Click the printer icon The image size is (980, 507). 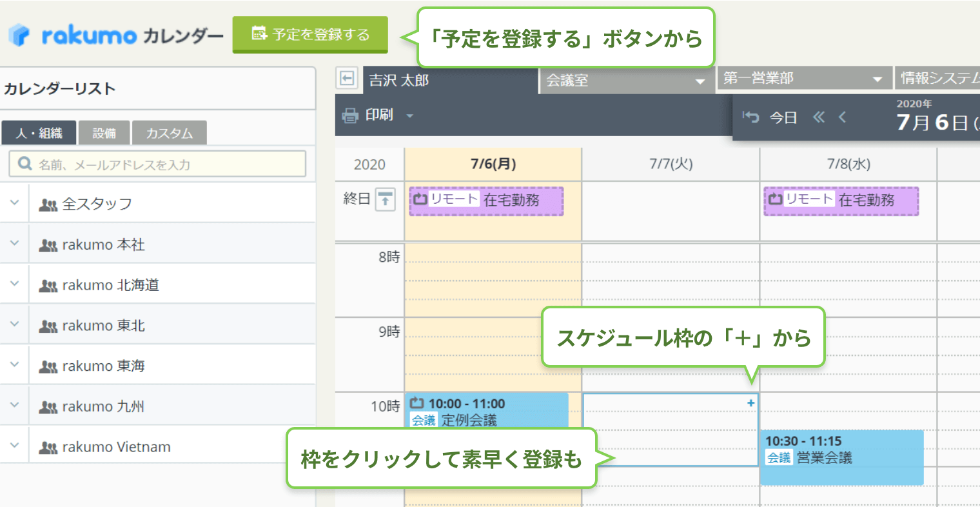pos(350,115)
